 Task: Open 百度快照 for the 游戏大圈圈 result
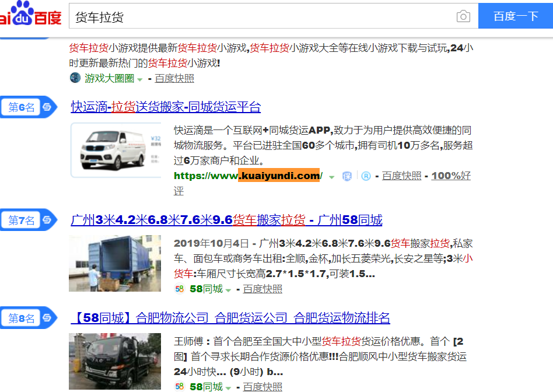coord(174,78)
